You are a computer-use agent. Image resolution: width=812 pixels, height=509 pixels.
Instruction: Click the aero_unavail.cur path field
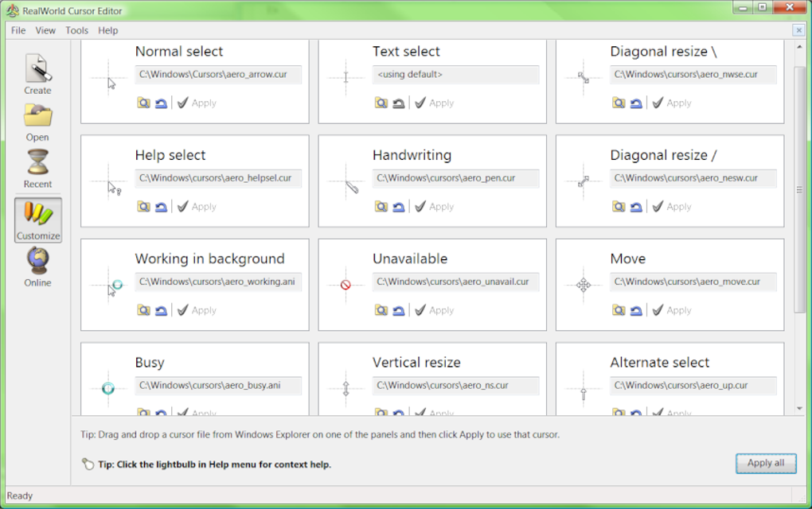pos(455,282)
